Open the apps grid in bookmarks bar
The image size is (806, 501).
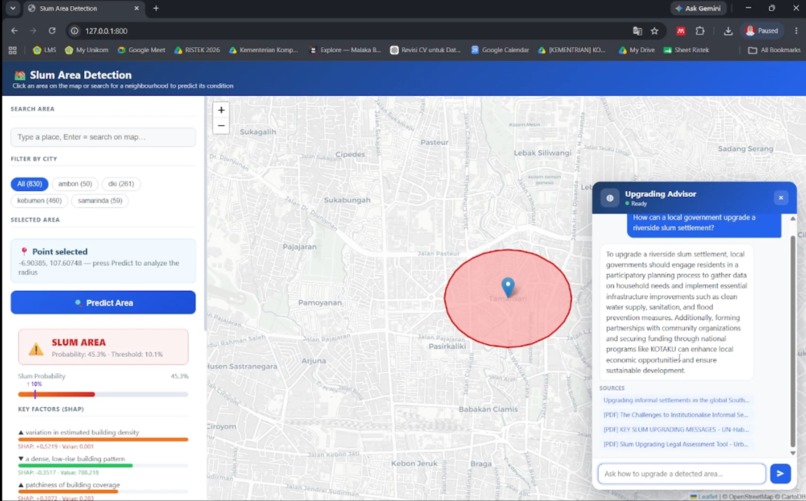(x=13, y=50)
